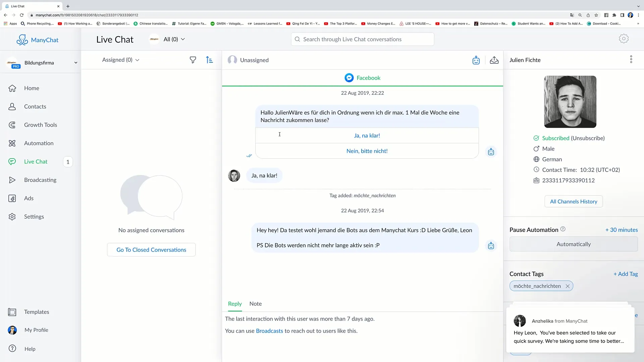Open My Profile menu item
The height and width of the screenshot is (362, 644).
point(36,330)
